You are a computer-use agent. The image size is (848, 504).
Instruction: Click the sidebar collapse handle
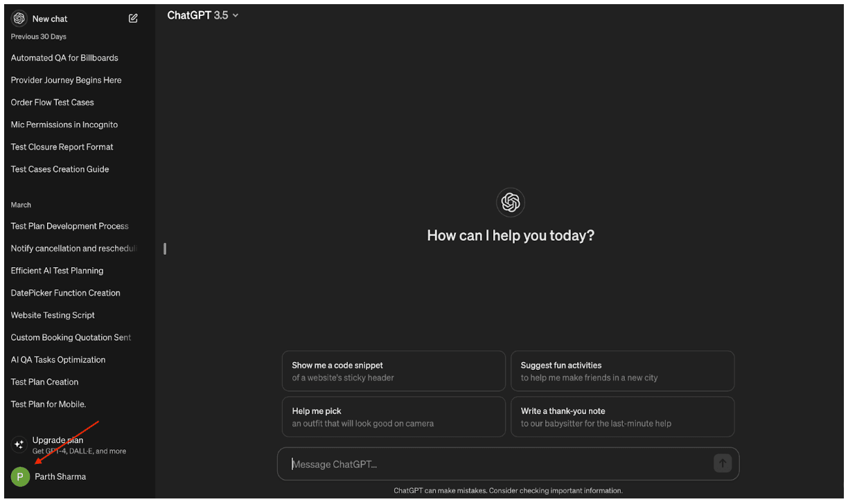point(165,249)
